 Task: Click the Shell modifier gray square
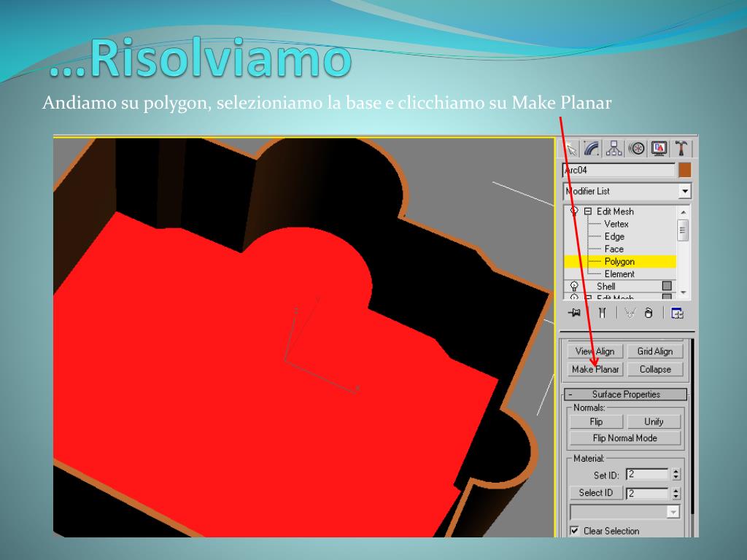pyautogui.click(x=667, y=286)
